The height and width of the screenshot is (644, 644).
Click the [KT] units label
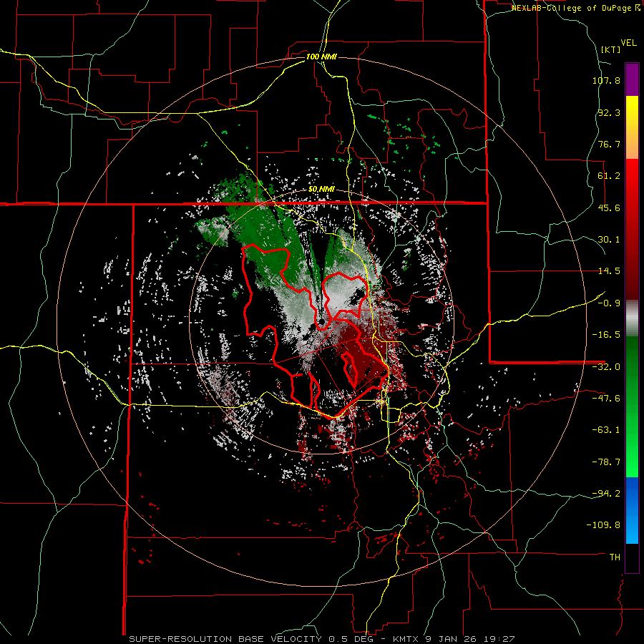click(x=610, y=49)
